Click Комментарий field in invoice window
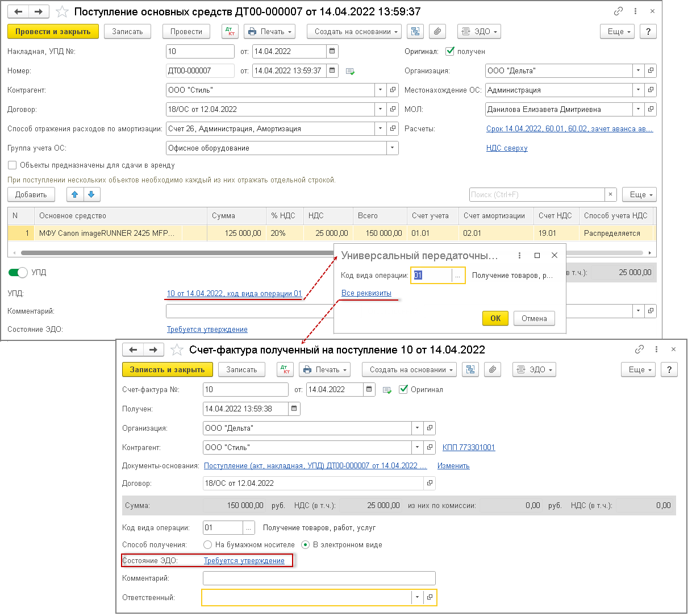The image size is (692, 616). pyautogui.click(x=319, y=578)
